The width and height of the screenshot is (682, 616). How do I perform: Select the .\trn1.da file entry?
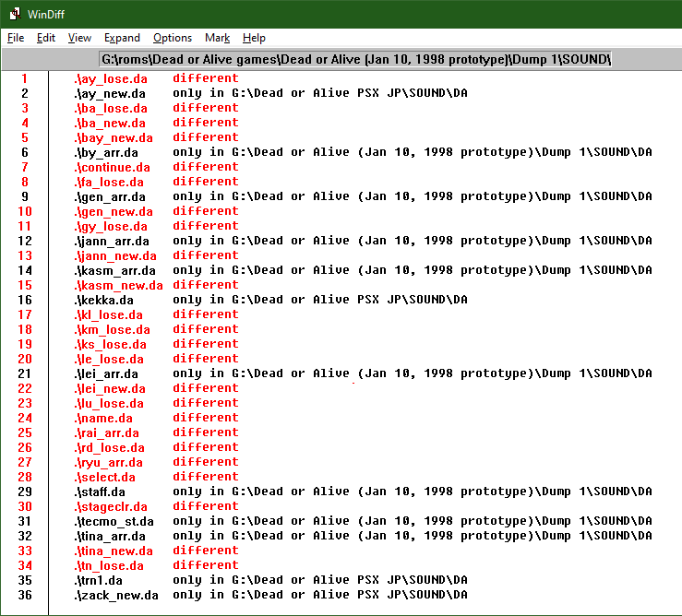tap(99, 581)
